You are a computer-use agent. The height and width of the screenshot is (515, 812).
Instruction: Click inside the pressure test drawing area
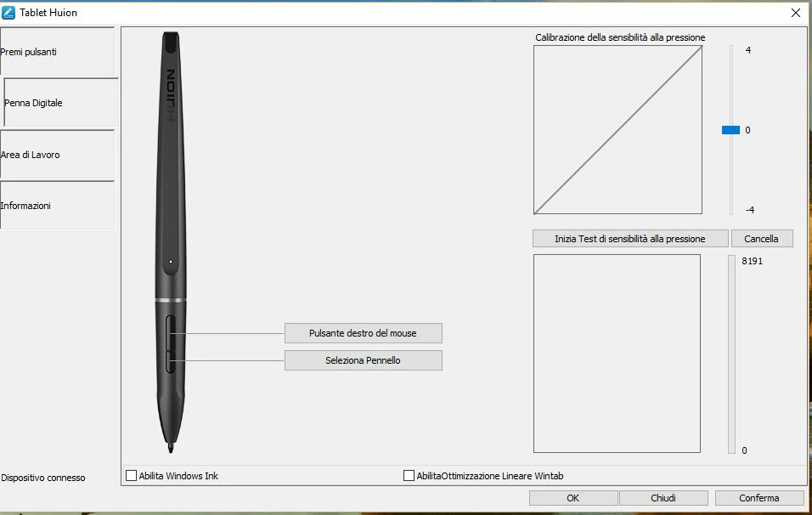tap(617, 354)
